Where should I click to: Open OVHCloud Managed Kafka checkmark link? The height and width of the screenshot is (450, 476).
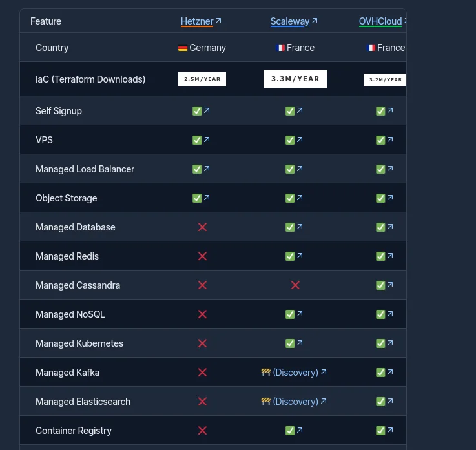point(384,373)
